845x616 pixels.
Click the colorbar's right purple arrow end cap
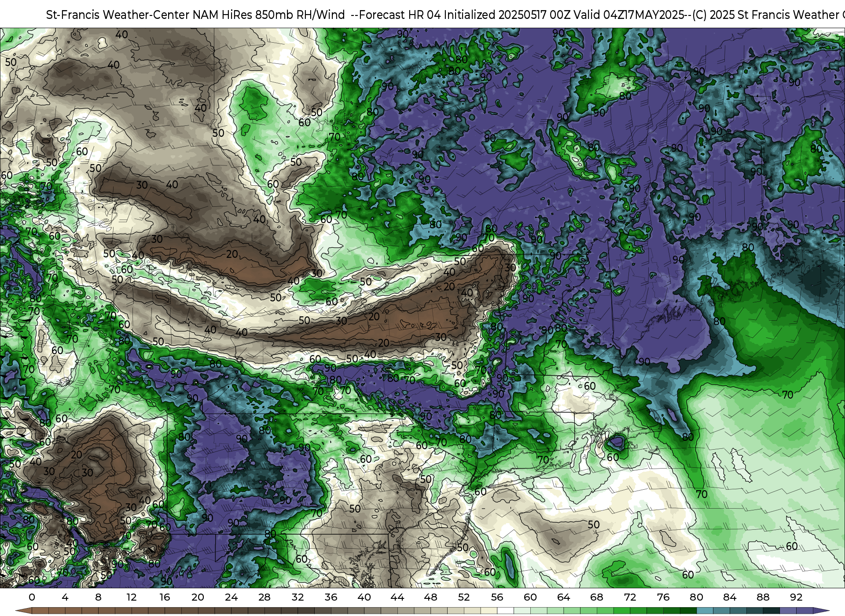click(821, 611)
